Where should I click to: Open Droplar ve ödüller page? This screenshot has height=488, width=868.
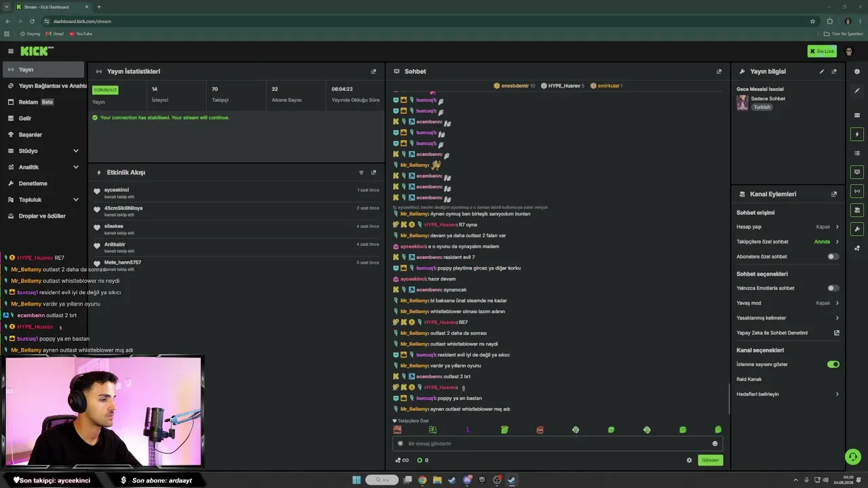(x=43, y=216)
